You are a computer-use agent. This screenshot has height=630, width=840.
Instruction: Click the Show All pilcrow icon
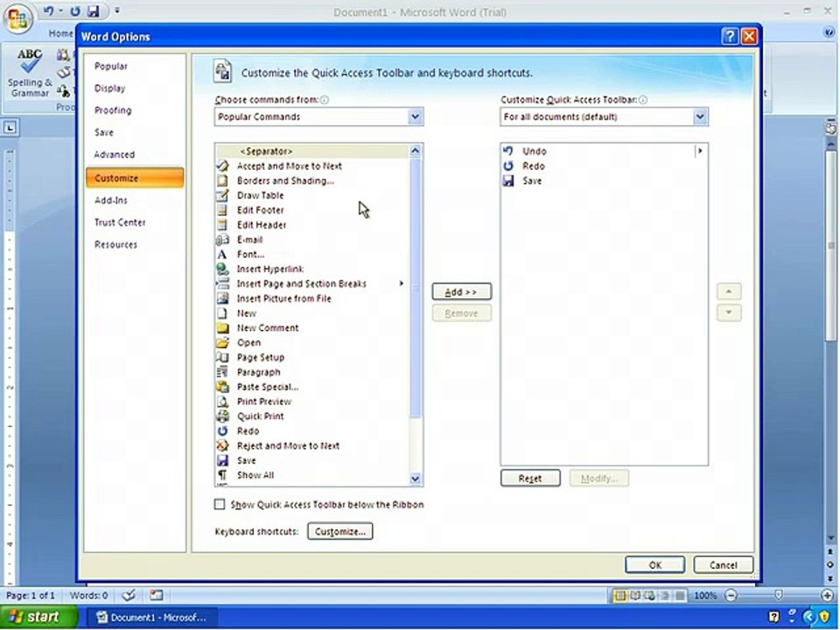(x=222, y=475)
